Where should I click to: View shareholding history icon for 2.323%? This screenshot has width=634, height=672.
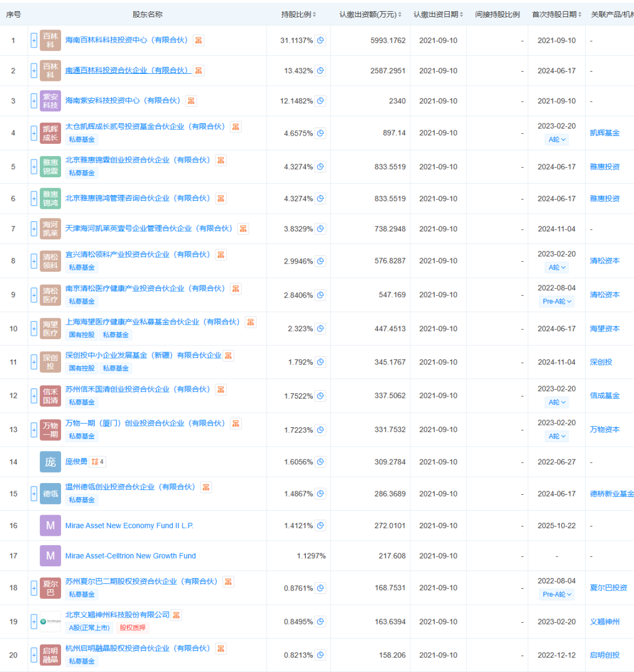(x=320, y=329)
